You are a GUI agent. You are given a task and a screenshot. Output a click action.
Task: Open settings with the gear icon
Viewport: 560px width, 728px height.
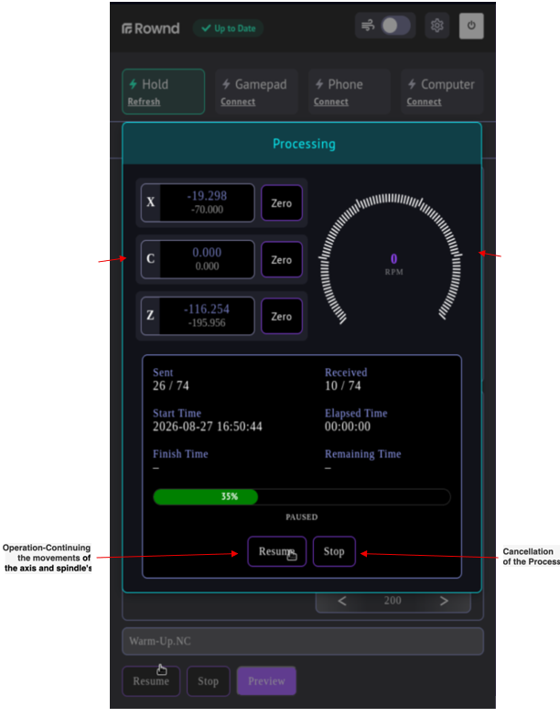pos(436,26)
